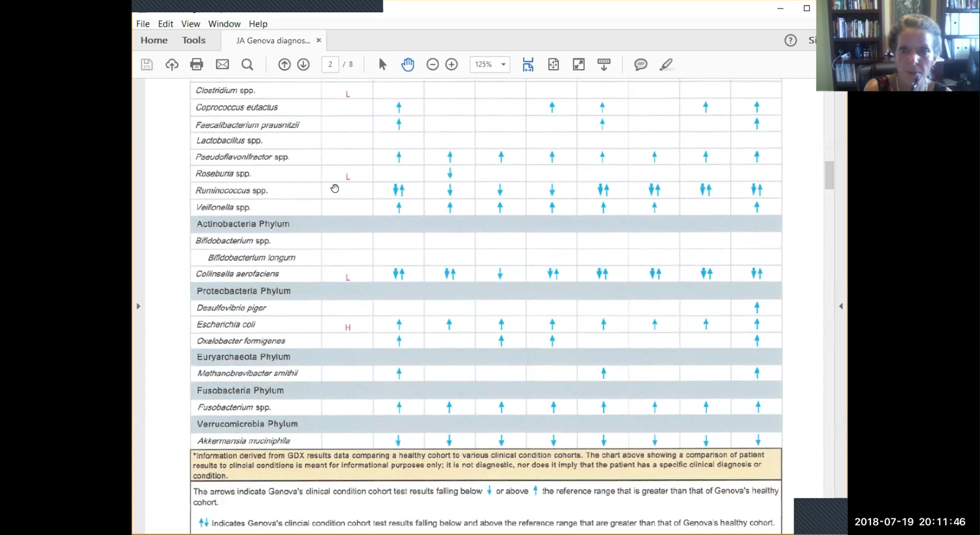
Task: Zoom out with minus button
Action: tap(433, 64)
